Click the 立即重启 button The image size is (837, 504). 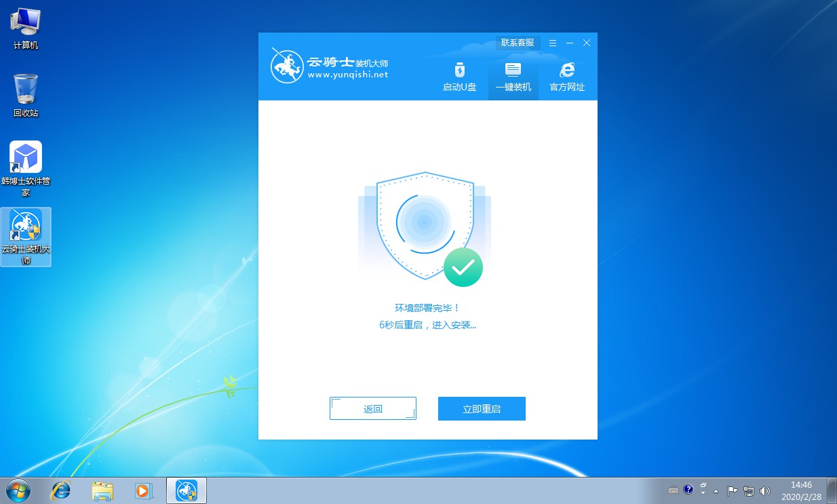482,409
